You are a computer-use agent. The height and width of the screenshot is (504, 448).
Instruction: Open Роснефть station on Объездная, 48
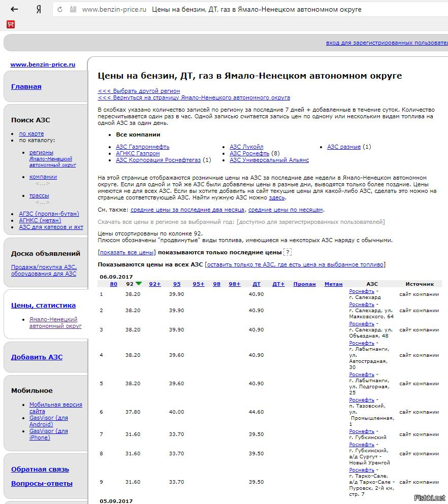coord(362,324)
